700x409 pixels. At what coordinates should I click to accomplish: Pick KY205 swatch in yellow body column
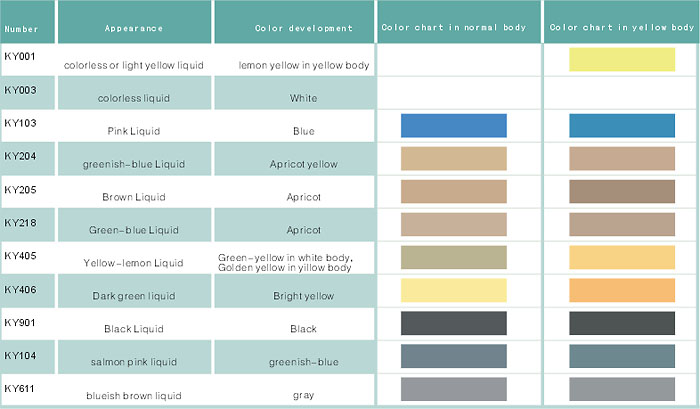[x=622, y=192]
